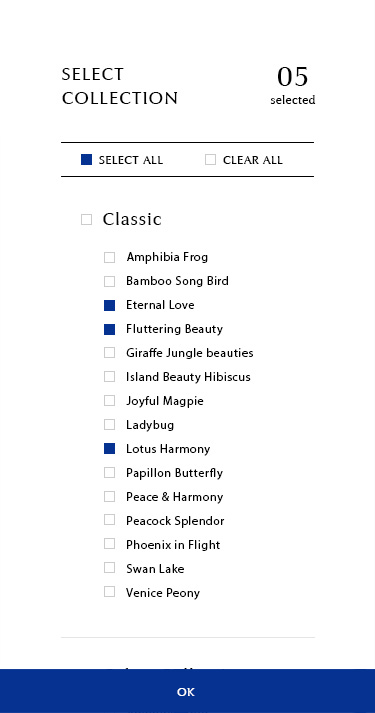Uncheck Lotus Harmony collection
This screenshot has width=375, height=713.
point(110,449)
